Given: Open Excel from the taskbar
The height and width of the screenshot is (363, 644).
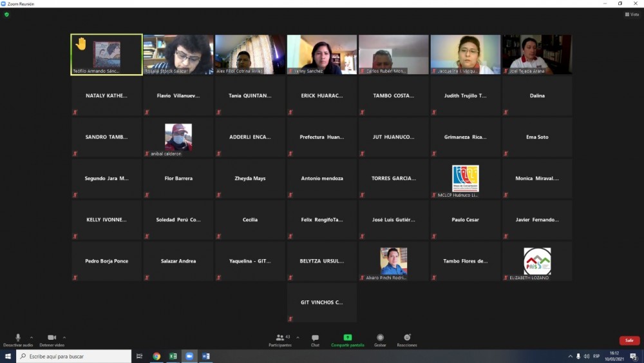Looking at the screenshot, I should [173, 357].
